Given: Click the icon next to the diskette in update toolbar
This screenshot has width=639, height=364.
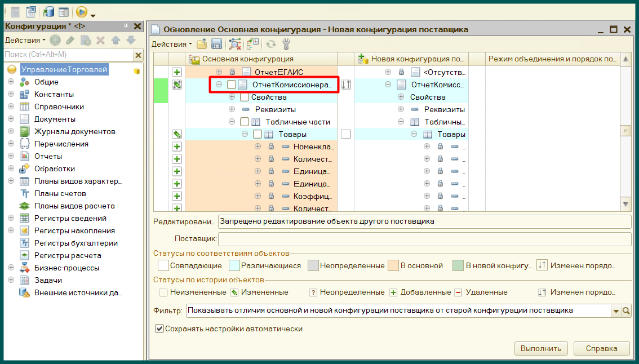Looking at the screenshot, I should point(235,44).
